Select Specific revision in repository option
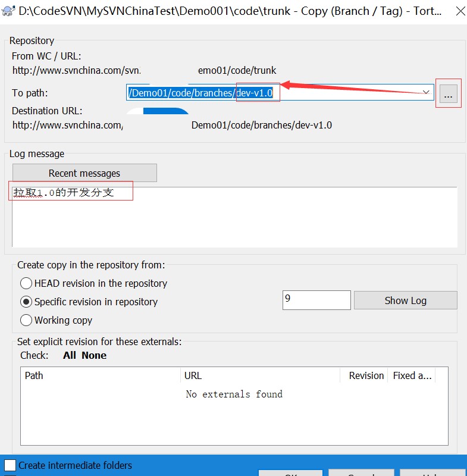467x476 pixels. 26,302
